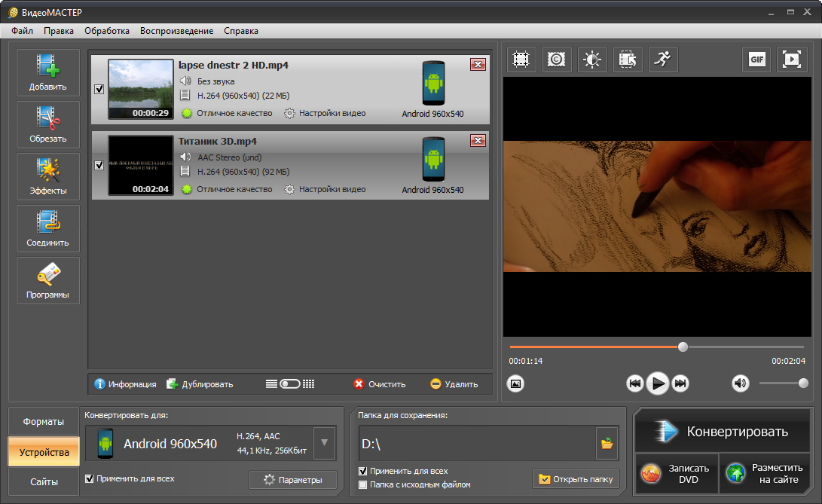Click Очистить to clear the list
This screenshot has width=822, height=504.
point(380,384)
